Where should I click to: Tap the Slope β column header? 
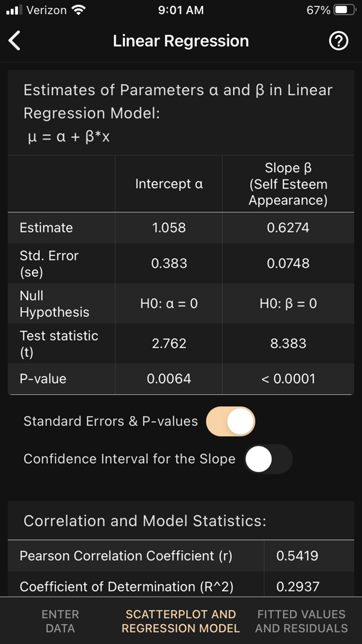[288, 184]
